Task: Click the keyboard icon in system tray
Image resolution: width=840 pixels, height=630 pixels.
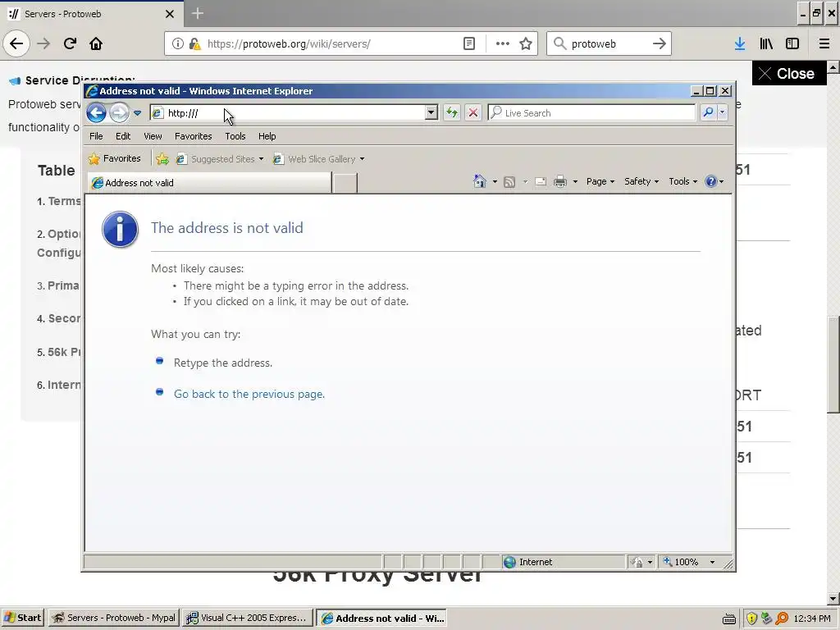Action: pos(729,619)
